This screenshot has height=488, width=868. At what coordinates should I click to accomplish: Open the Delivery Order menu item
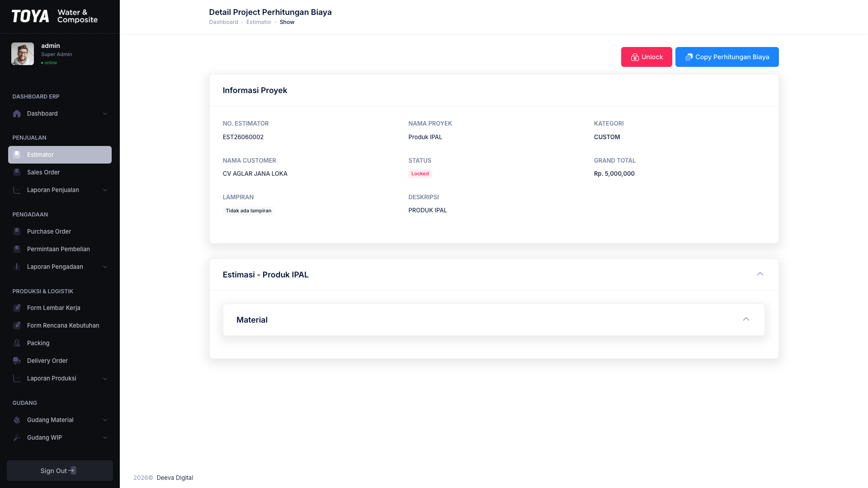click(60, 361)
